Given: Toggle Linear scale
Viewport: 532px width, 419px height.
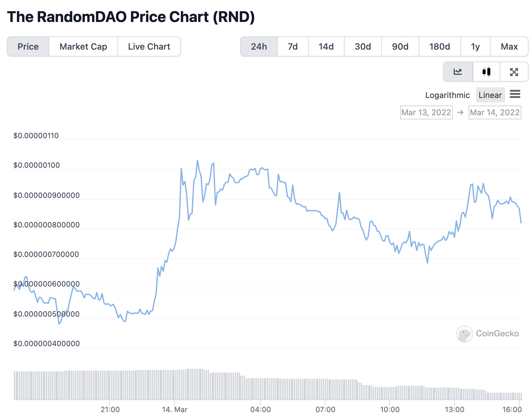Looking at the screenshot, I should coord(490,95).
